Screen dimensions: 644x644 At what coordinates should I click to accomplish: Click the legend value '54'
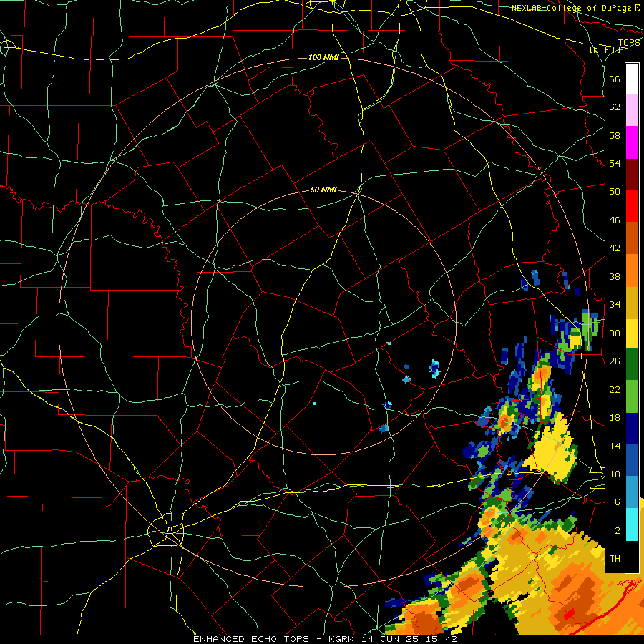615,163
